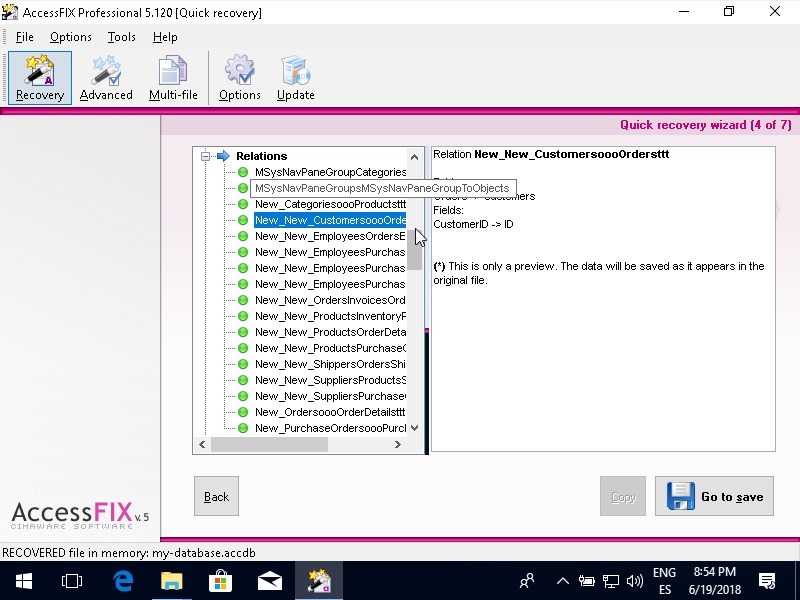Collapse the Relations tree node
800x600 pixels.
205,156
